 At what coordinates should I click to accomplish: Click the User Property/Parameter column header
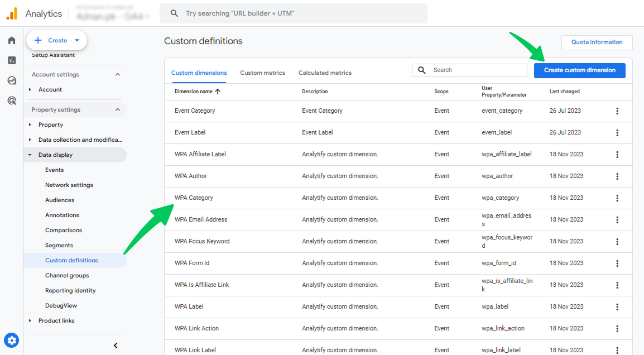click(504, 91)
